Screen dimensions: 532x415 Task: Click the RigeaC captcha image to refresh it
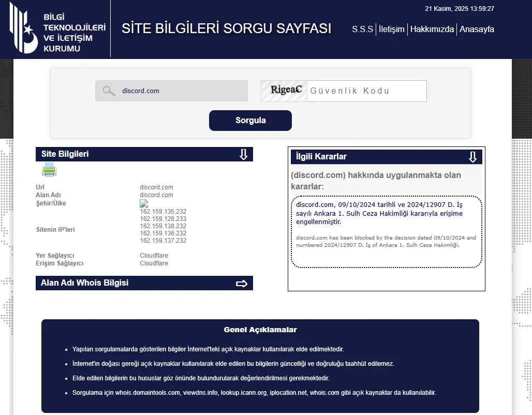pos(284,90)
